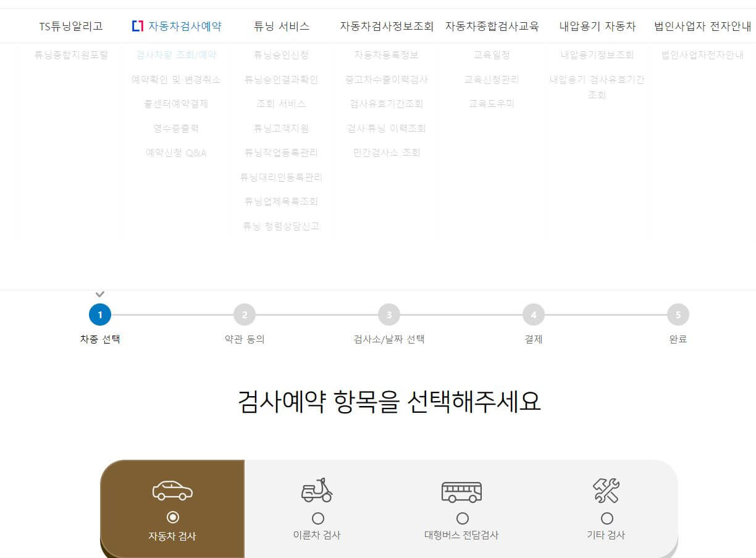Select the 기타 검사 radio button

[x=607, y=518]
